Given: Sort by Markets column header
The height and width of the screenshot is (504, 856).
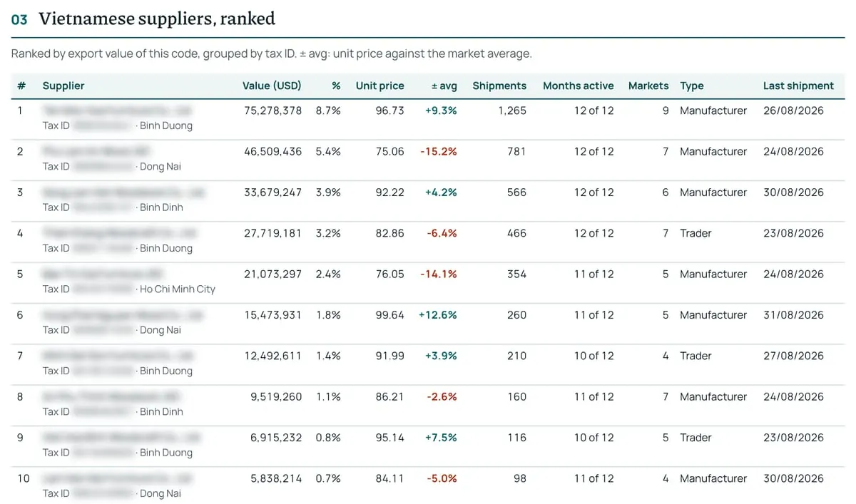Looking at the screenshot, I should tap(648, 86).
